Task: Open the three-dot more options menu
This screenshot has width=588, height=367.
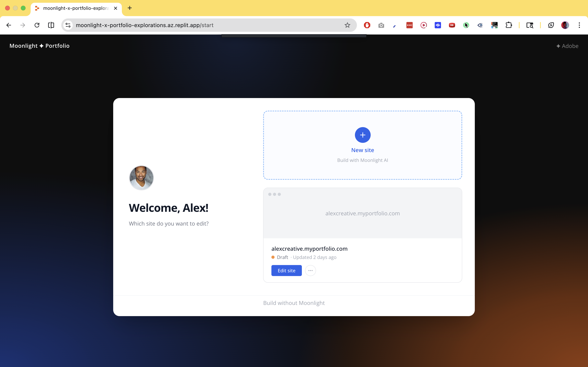Action: [x=310, y=270]
